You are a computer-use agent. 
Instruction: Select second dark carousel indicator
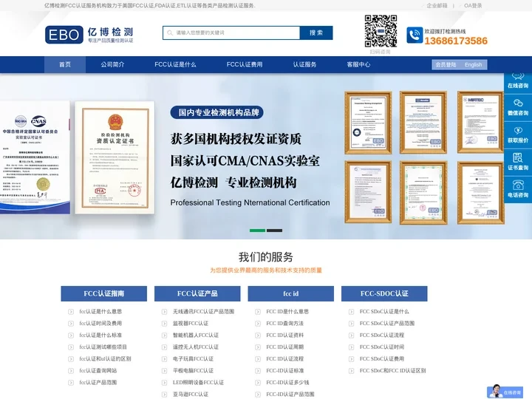274,231
